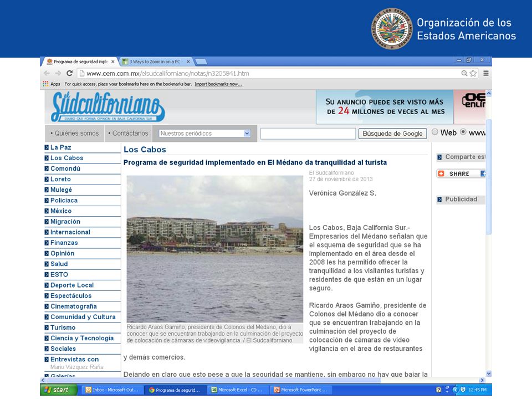Click the security shield tray icon
This screenshot has height=399, width=532.
tap(463, 390)
